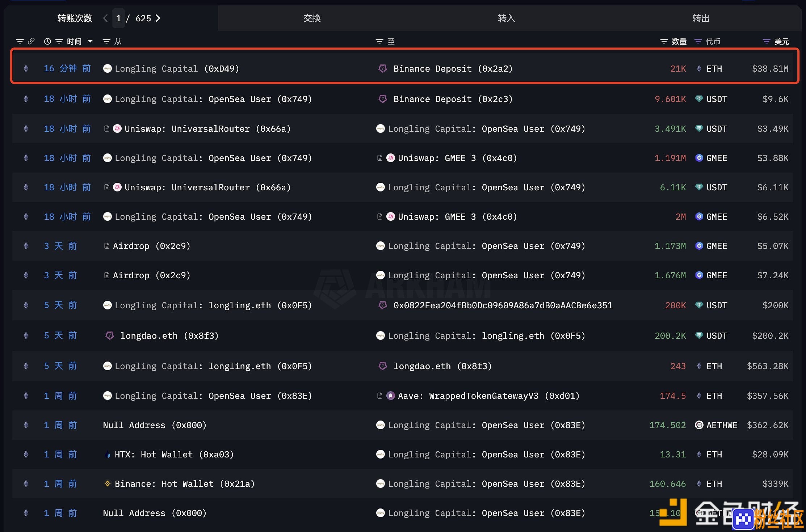Screen dimensions: 806x532
Task: Click Ethereum chain icon in $28.09K row
Action: (x=26, y=454)
